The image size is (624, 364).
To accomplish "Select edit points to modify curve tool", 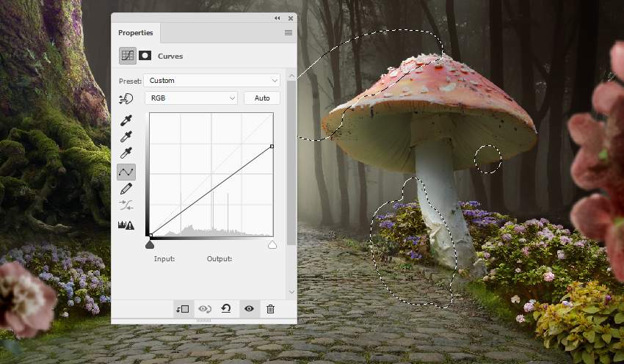I will (126, 172).
